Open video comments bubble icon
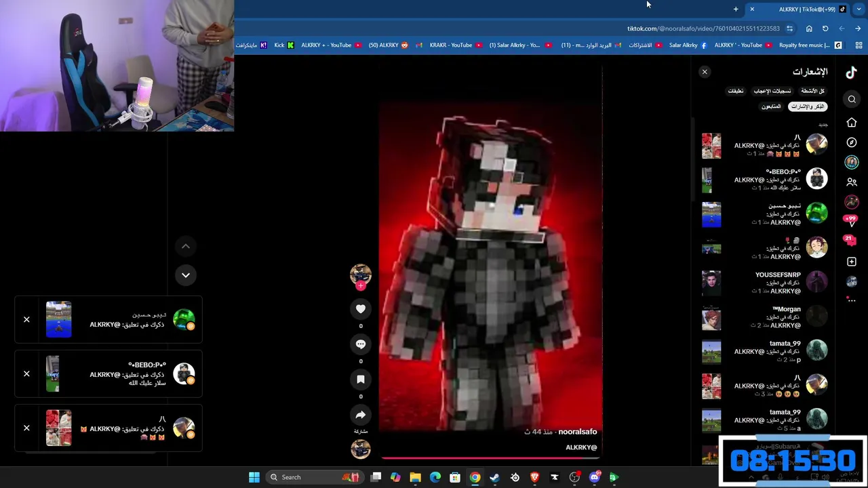Viewport: 868px width, 488px height. pyautogui.click(x=361, y=344)
